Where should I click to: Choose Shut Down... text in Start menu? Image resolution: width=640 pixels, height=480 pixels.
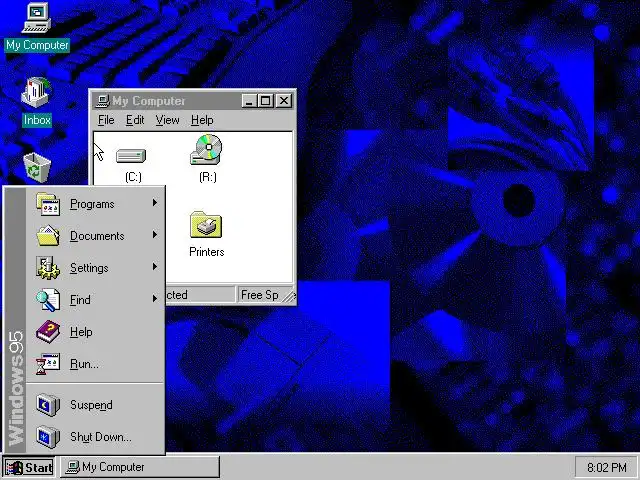click(101, 437)
